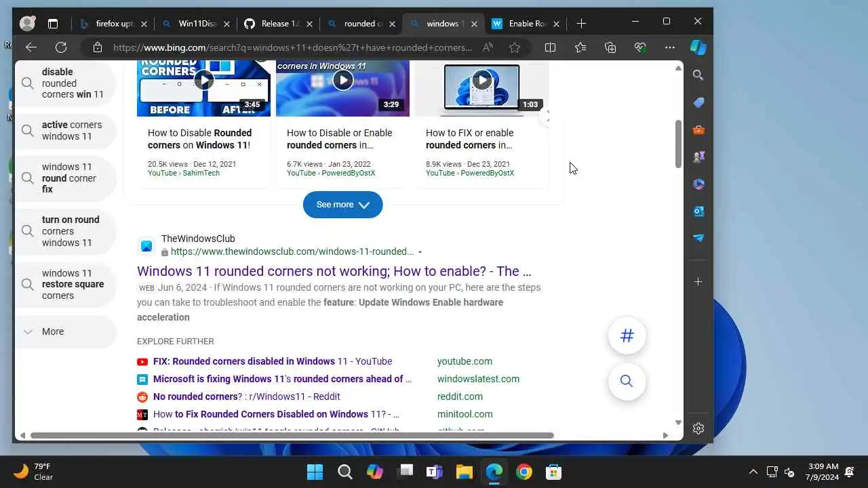The image size is (868, 488).
Task: Open the Windows Start menu
Action: (315, 472)
